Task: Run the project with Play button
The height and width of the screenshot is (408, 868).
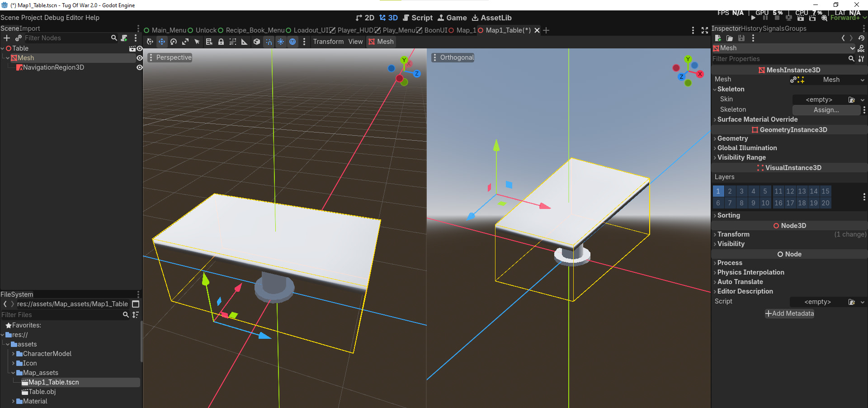Action: [753, 18]
